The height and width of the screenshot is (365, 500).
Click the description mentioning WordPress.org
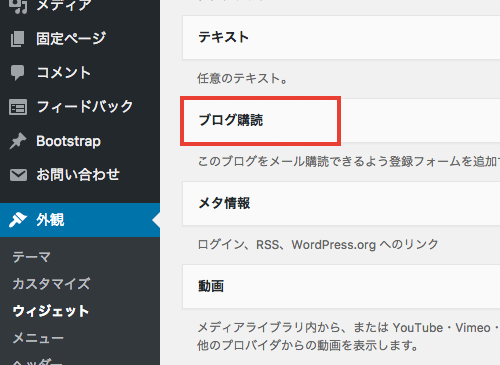pos(318,245)
